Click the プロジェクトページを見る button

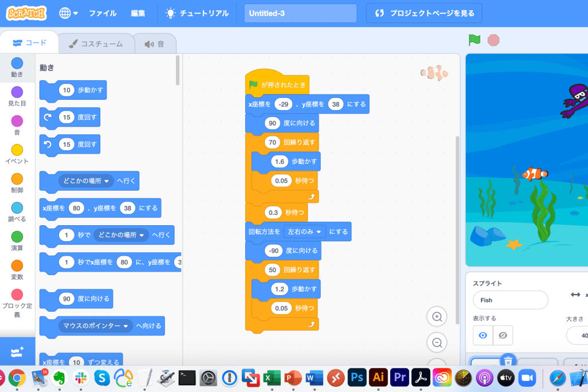tap(424, 13)
